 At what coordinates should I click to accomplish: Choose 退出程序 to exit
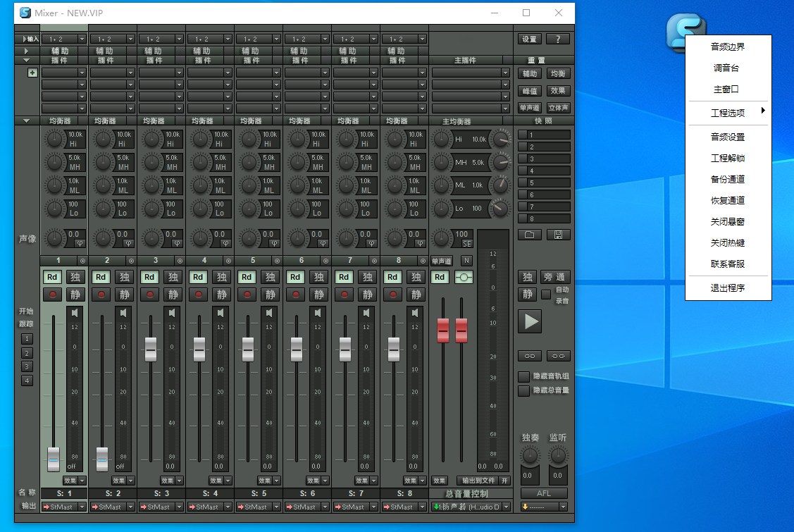point(728,287)
